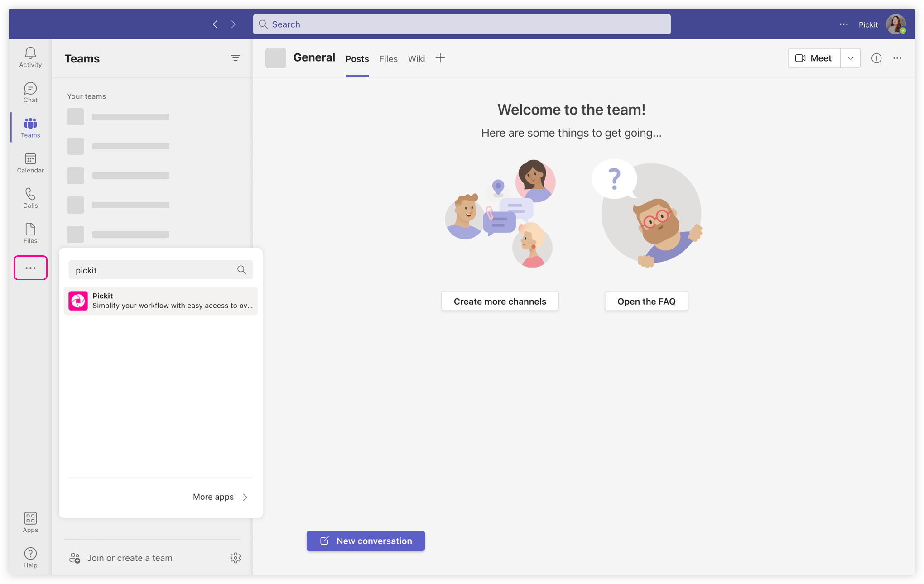924x584 pixels.
Task: Open the Chat section
Action: point(30,92)
